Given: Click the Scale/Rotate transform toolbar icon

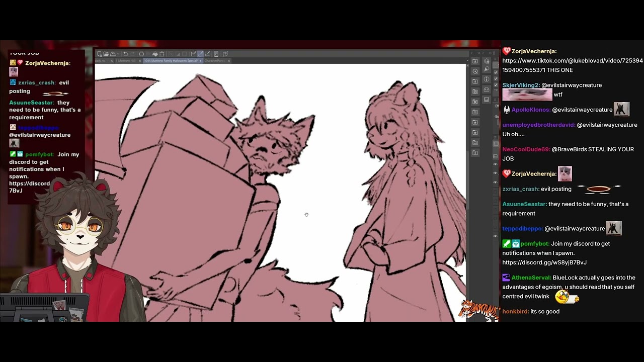Looking at the screenshot, I should point(162,54).
